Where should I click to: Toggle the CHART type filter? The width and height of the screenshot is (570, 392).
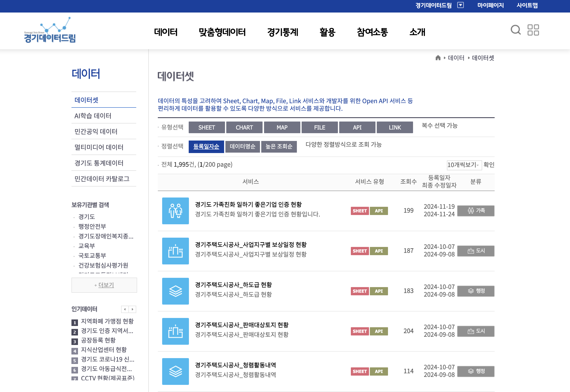244,128
